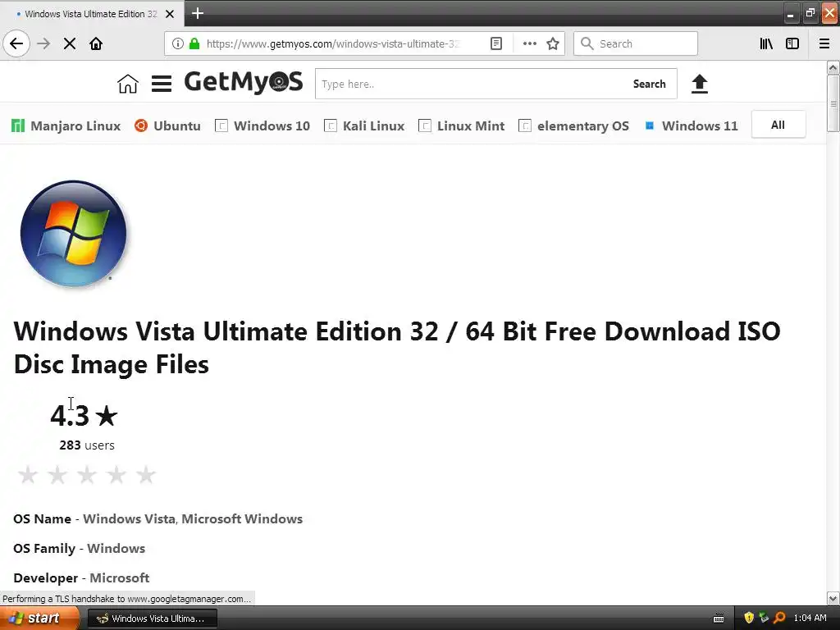Toggle reader view in address bar
Image resolution: width=840 pixels, height=630 pixels.
pyautogui.click(x=496, y=43)
